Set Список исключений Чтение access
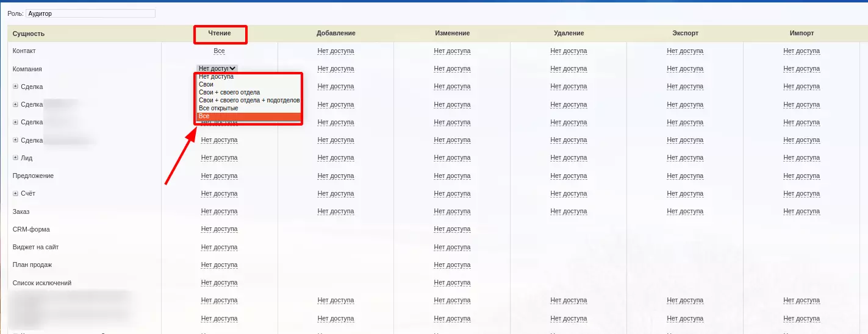 [x=219, y=283]
